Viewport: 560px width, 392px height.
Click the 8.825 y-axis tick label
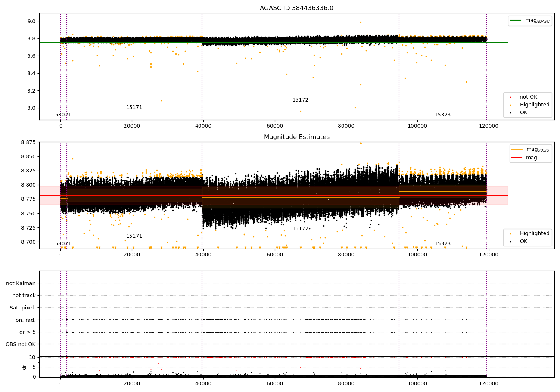click(x=28, y=171)
